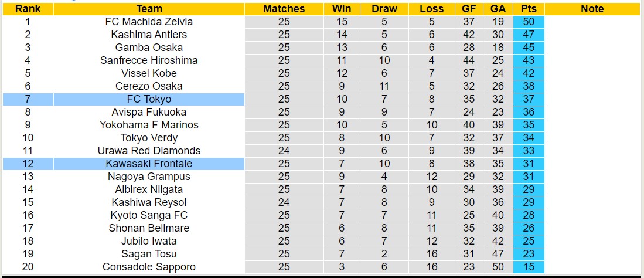
Task: Click the Team column header
Action: click(x=149, y=9)
